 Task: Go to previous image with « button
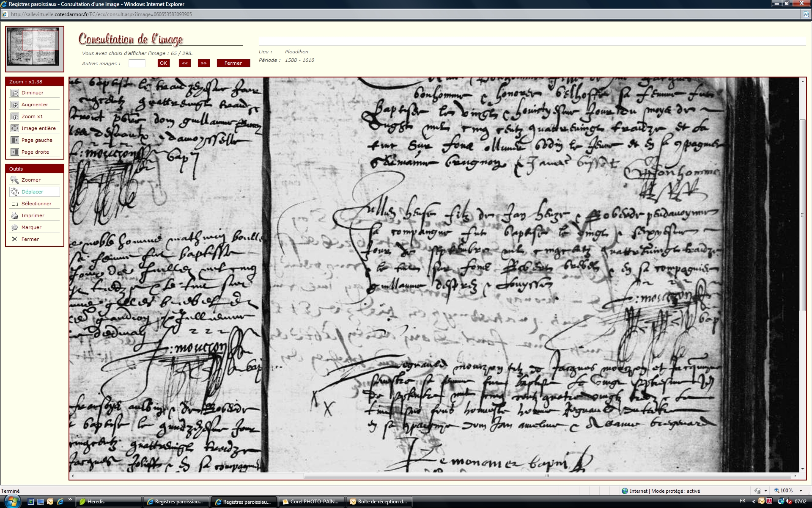tap(185, 63)
